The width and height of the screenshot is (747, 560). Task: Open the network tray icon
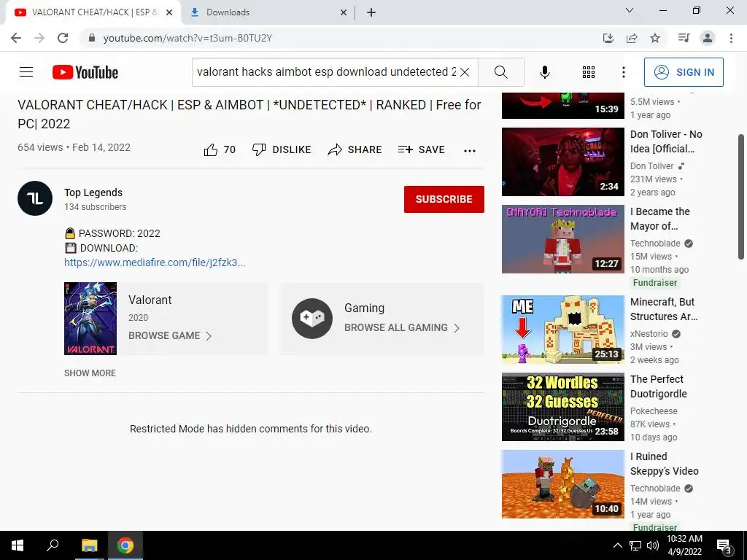(x=635, y=545)
